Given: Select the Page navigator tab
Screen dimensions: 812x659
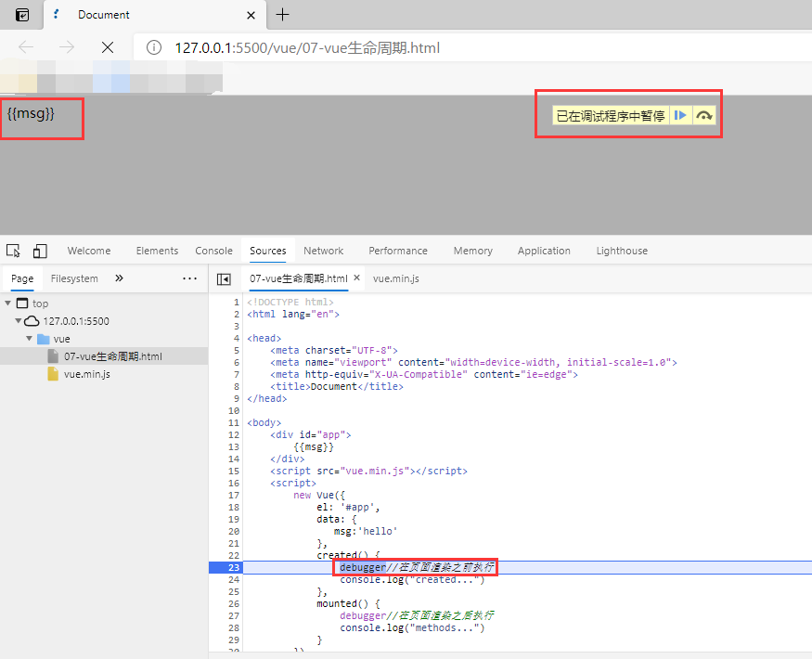Looking at the screenshot, I should [22, 278].
